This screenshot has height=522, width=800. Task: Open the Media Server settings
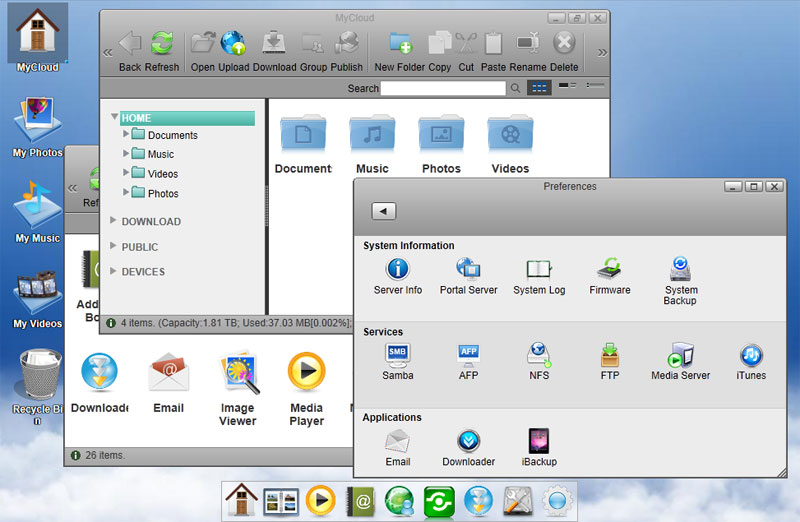[680, 355]
